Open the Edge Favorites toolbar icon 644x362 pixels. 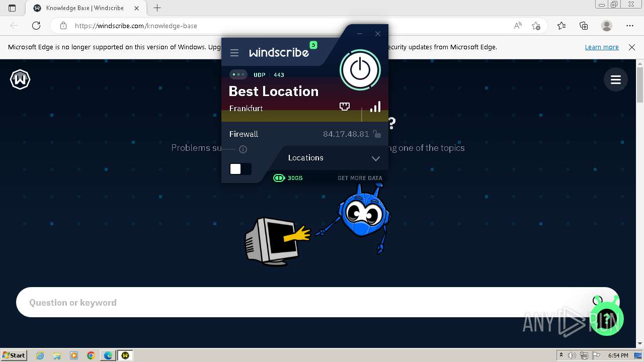(561, 26)
